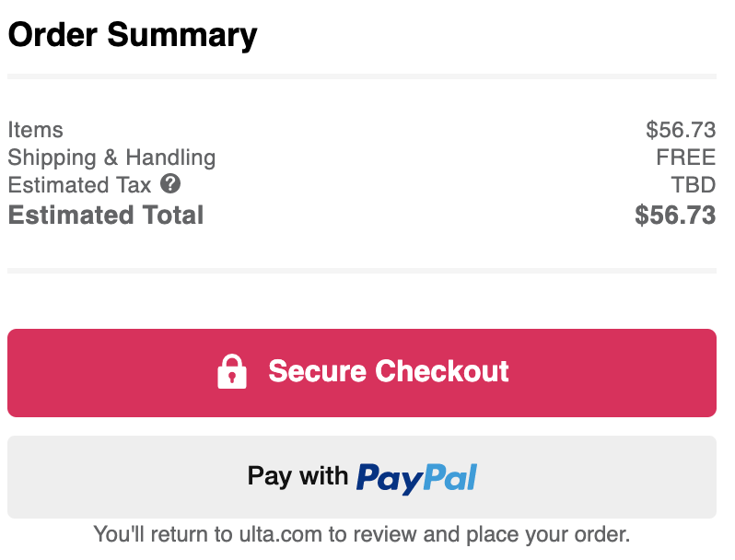
Task: Select the Items label
Action: (35, 130)
